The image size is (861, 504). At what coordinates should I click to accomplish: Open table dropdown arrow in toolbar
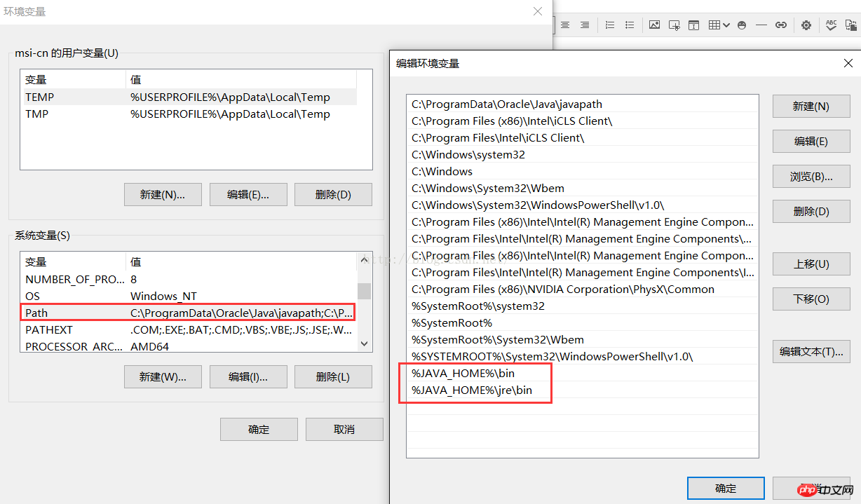tap(726, 25)
